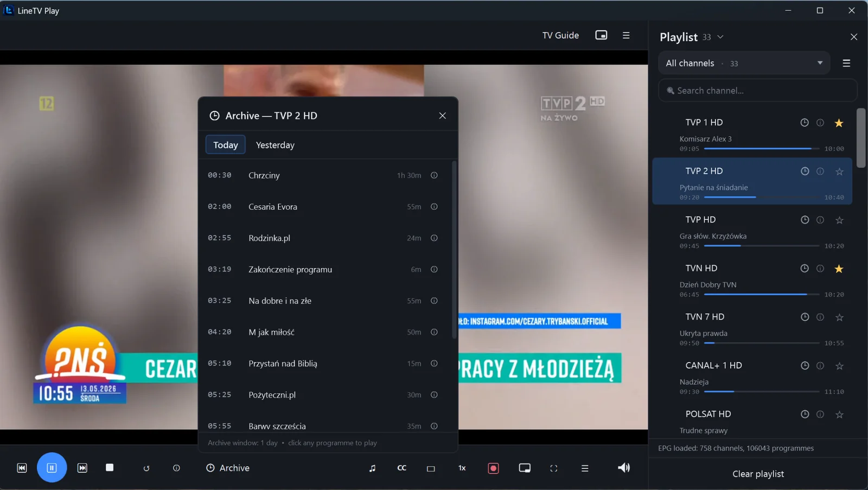Show info for CANAL+ 1 HD channel

pyautogui.click(x=820, y=366)
